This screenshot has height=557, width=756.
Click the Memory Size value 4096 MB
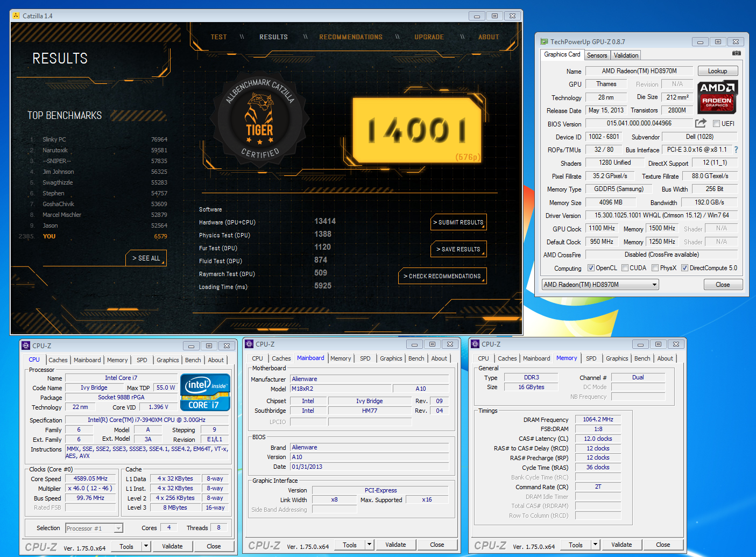point(611,202)
